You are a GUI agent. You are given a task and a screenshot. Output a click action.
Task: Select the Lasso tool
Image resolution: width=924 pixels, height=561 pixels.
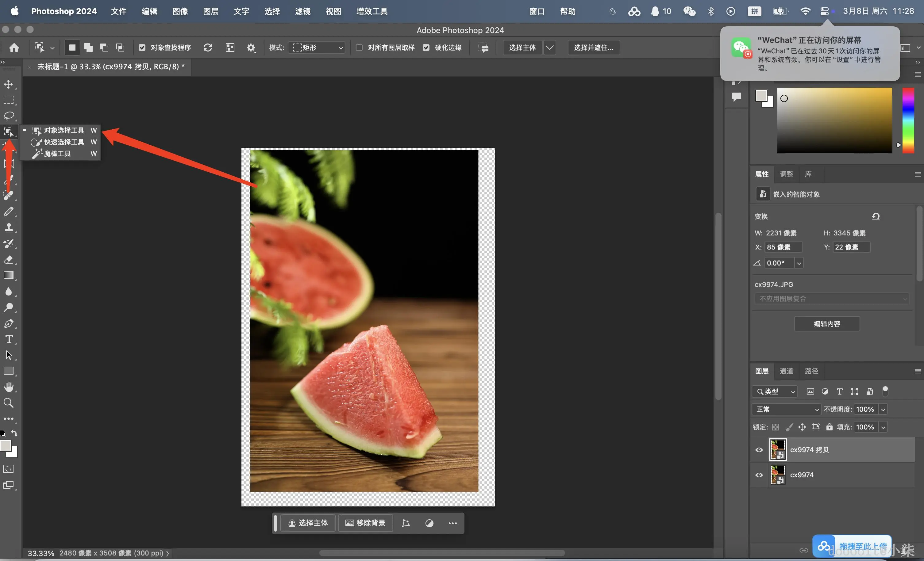pos(9,116)
